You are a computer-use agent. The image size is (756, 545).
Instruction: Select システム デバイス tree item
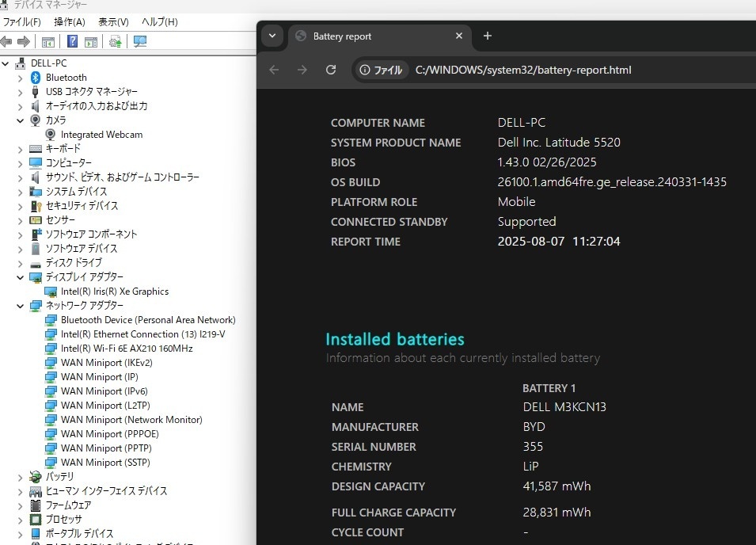pyautogui.click(x=76, y=192)
